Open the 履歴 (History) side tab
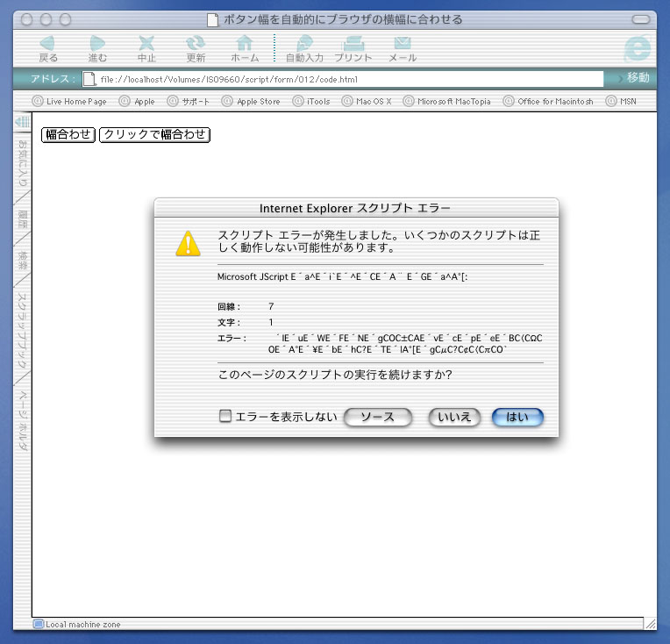Viewport: 670px width, 644px height. (22, 219)
